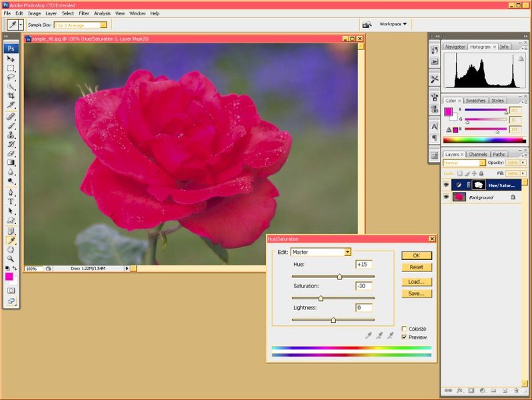This screenshot has width=532, height=400.
Task: Hide the Hue/Saturation layer eye
Action: point(446,185)
